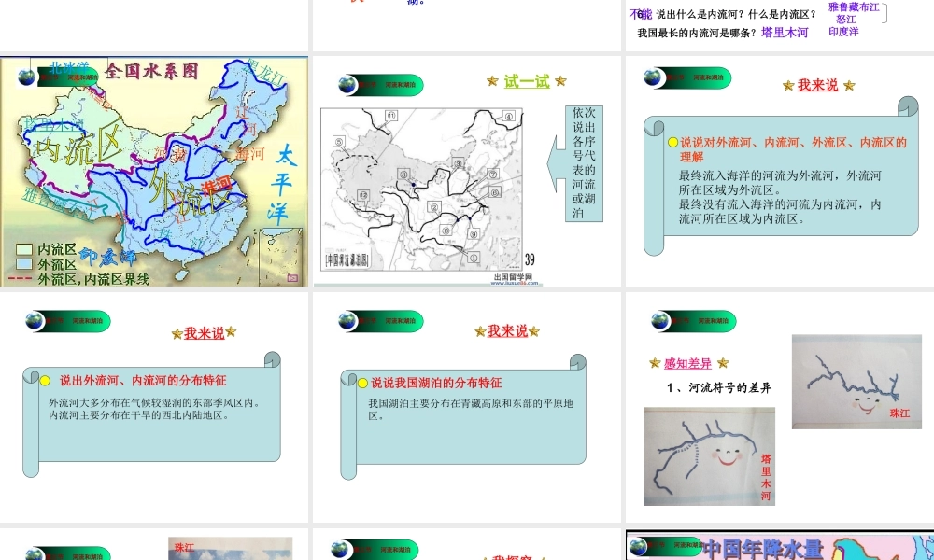Click question 我国最长的内流河是哪条?
The image size is (934, 560).
[698, 33]
